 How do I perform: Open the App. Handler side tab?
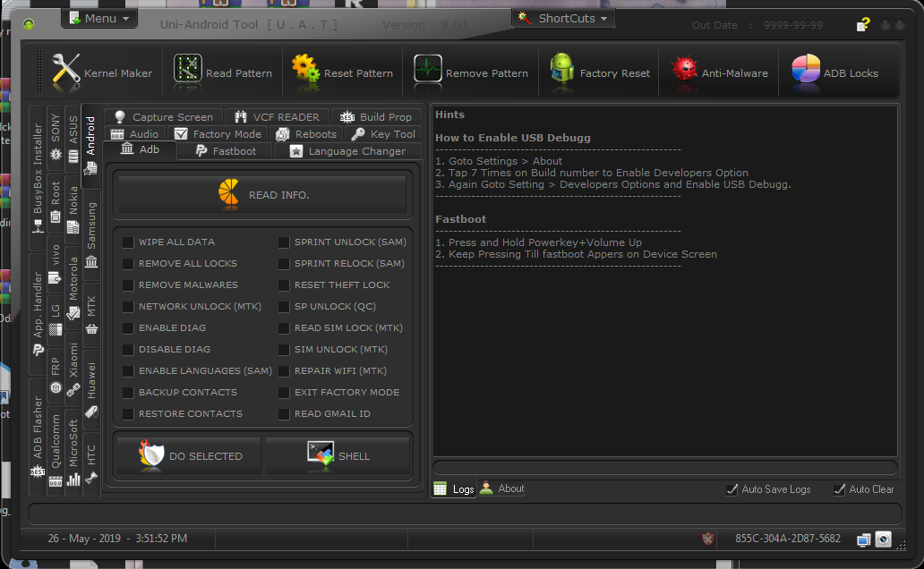click(38, 313)
